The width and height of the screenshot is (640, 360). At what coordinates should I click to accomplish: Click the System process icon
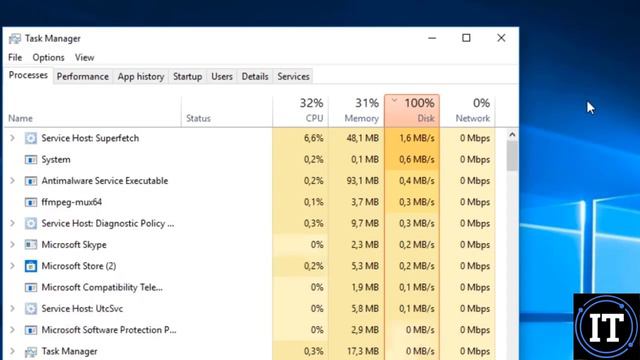pos(31,160)
